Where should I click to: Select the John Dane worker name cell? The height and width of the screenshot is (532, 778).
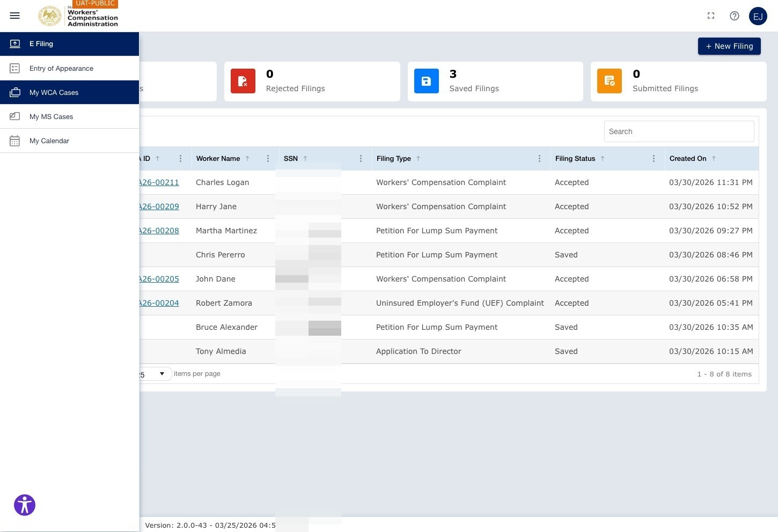point(216,279)
